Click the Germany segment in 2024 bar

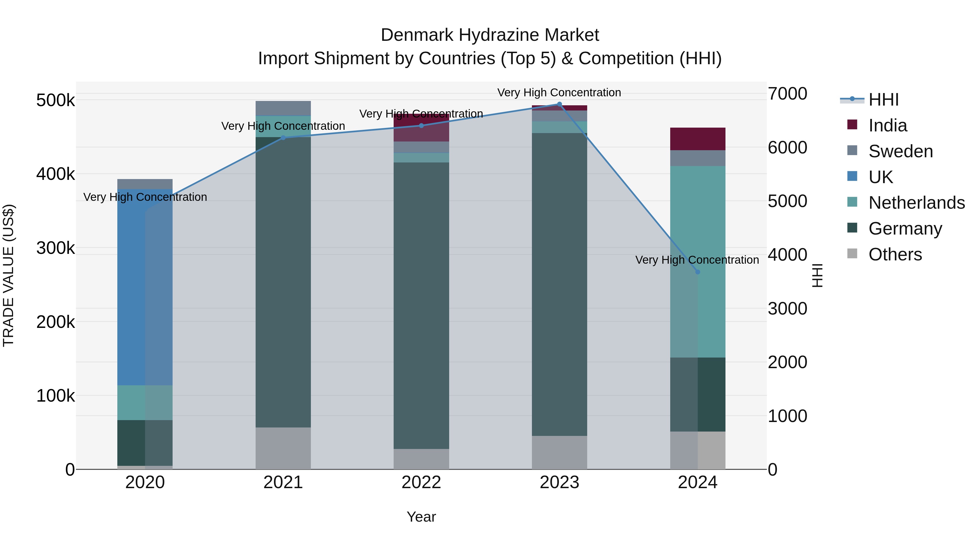697,394
